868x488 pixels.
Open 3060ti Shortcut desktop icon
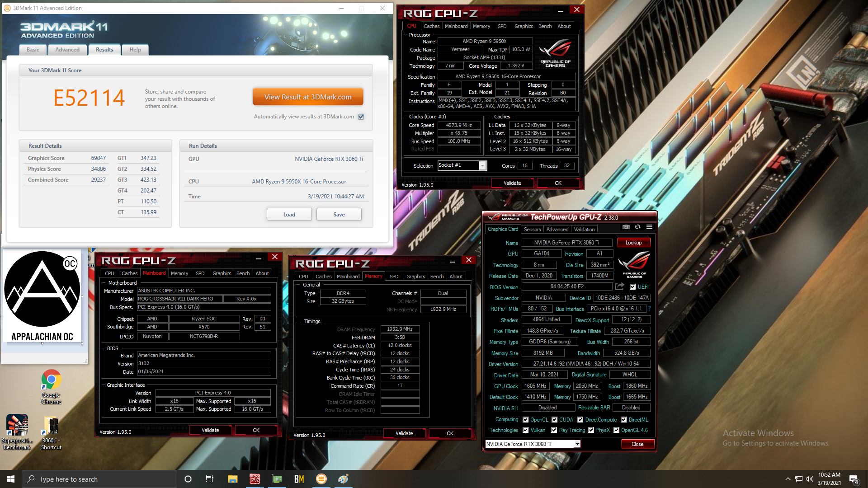[x=51, y=432]
